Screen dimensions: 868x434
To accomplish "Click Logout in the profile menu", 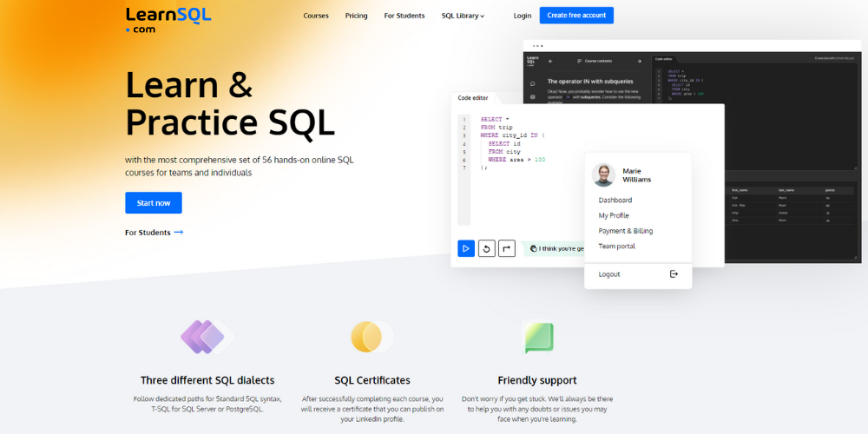I will pos(609,274).
